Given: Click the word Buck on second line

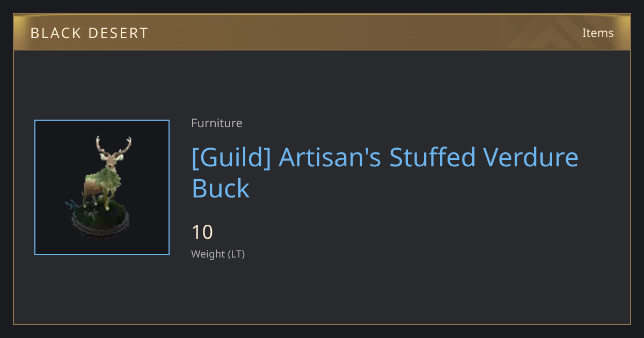Looking at the screenshot, I should pos(221,188).
